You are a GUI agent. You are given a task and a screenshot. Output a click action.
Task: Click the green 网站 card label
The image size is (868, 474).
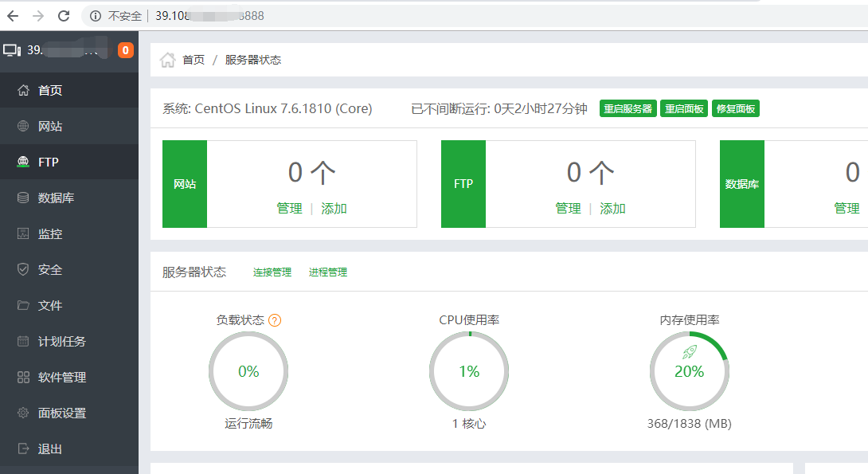[x=185, y=184]
